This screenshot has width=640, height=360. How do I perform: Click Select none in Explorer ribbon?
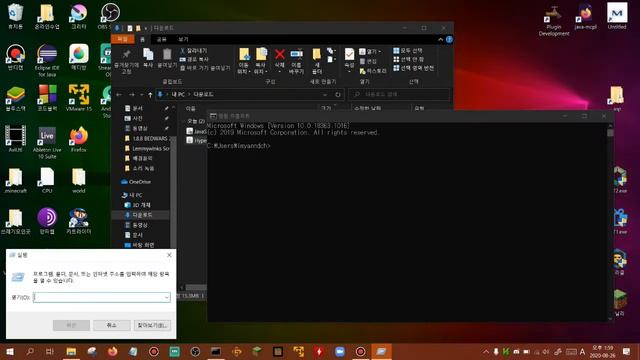coord(408,59)
